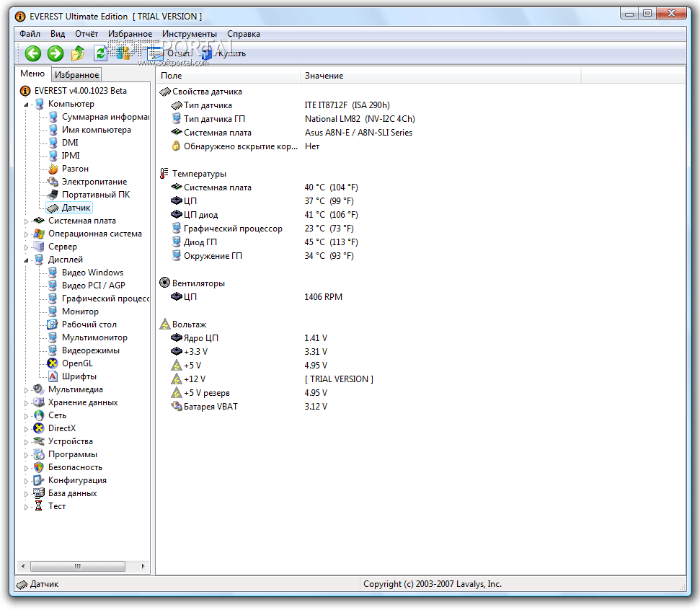Click the DirectX icon in the tree
The width and height of the screenshot is (700, 610).
pyautogui.click(x=39, y=428)
